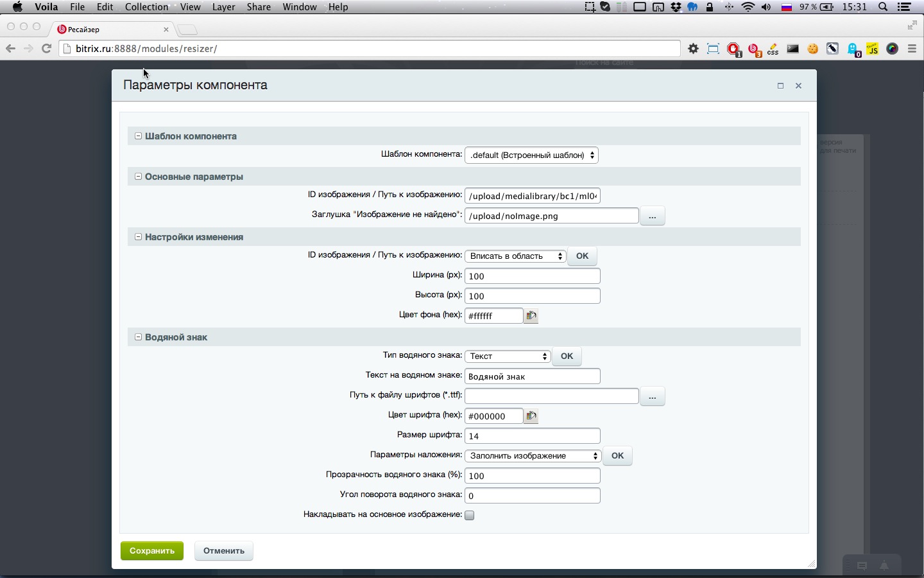Open the round color lens extension
The image size is (924, 578).
click(893, 49)
